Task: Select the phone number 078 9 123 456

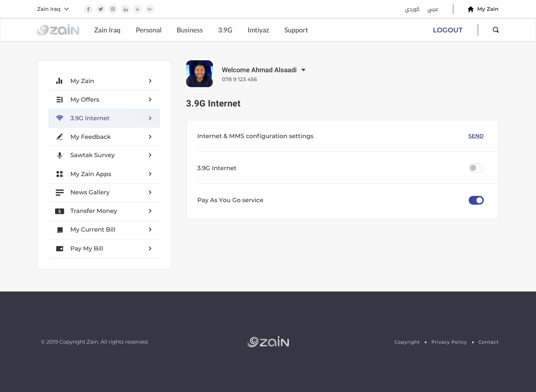Action: point(239,79)
